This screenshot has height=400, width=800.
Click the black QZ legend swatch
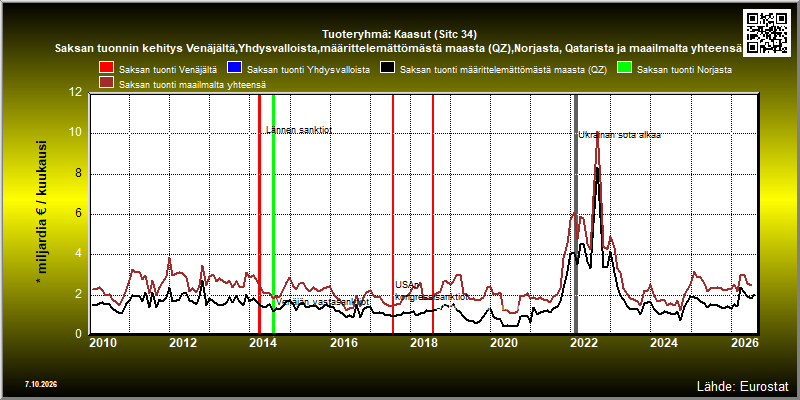coord(387,69)
